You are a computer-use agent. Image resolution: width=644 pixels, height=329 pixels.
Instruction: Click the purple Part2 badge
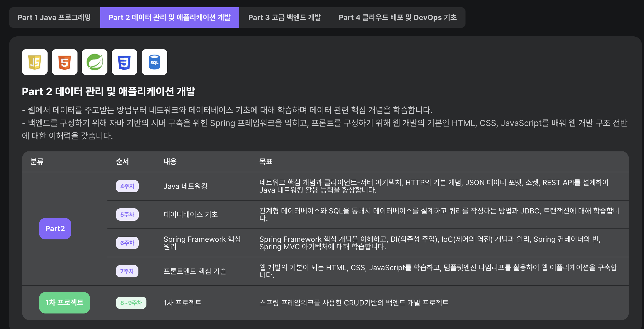(x=55, y=229)
